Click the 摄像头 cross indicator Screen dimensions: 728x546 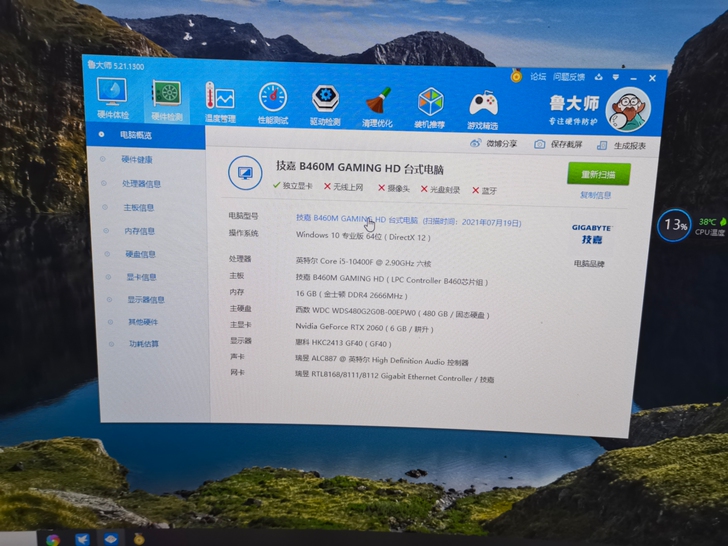tap(394, 188)
